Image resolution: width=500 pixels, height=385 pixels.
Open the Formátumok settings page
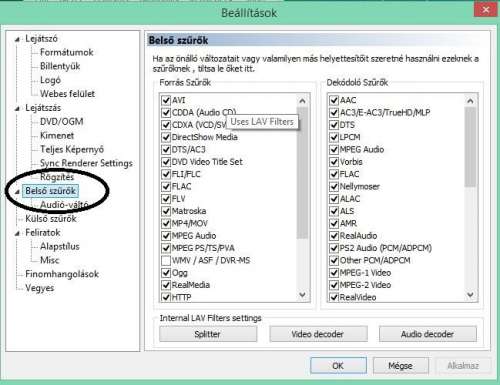(x=67, y=52)
